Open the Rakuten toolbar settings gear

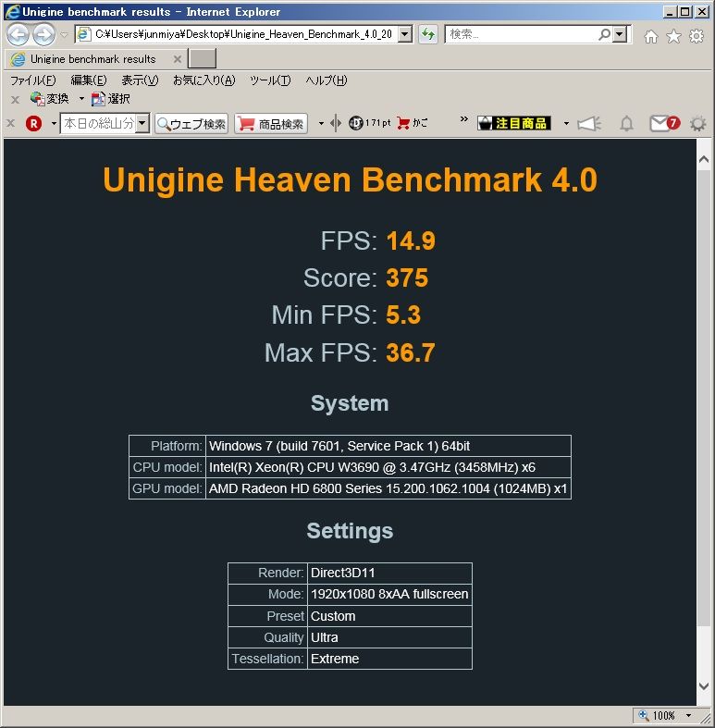pyautogui.click(x=697, y=124)
